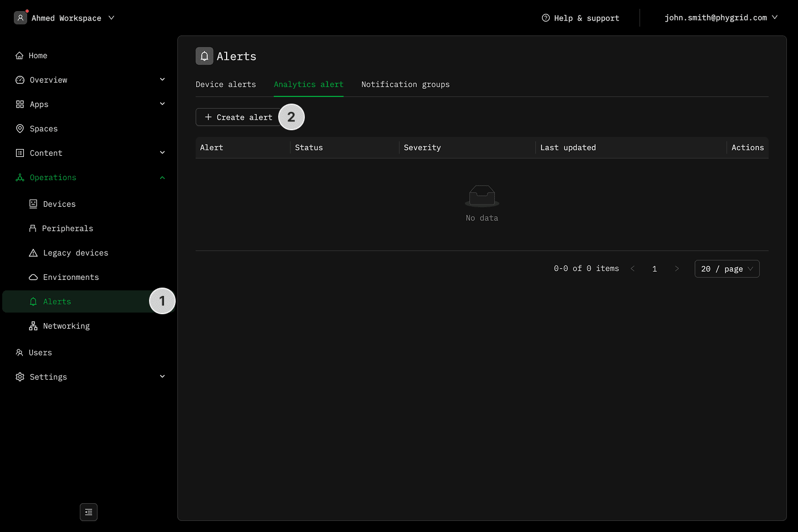This screenshot has height=532, width=798.
Task: Click the Networking icon in sidebar
Action: (33, 326)
